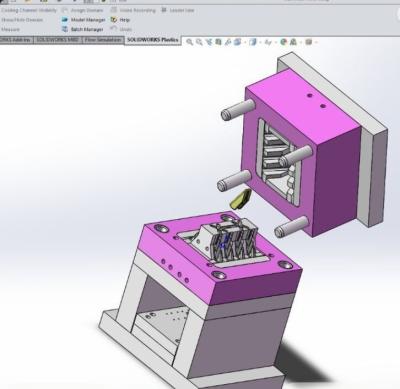This screenshot has height=389, width=400.
Task: Click the Batch Manager icon
Action: point(65,29)
